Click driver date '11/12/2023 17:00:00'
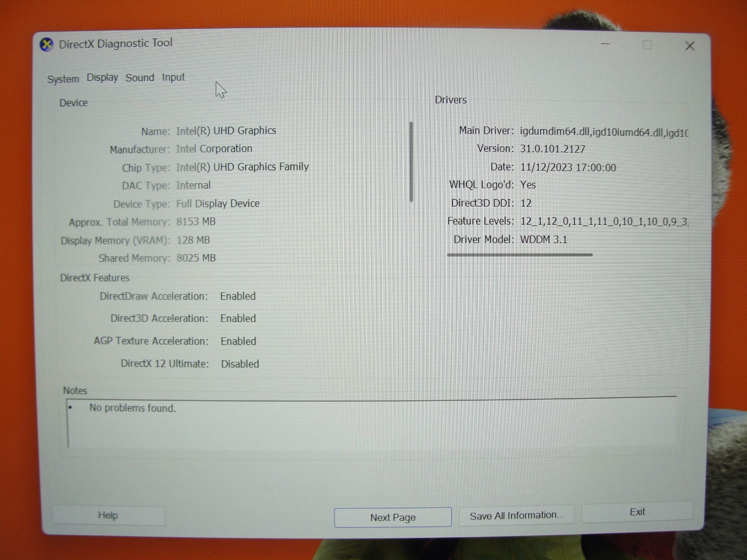 tap(568, 168)
